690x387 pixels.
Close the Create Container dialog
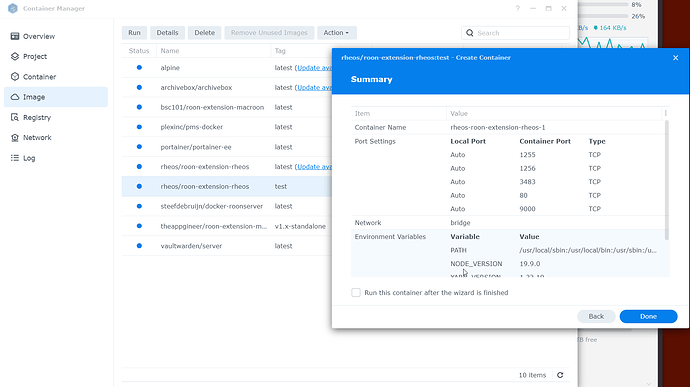[x=675, y=58]
